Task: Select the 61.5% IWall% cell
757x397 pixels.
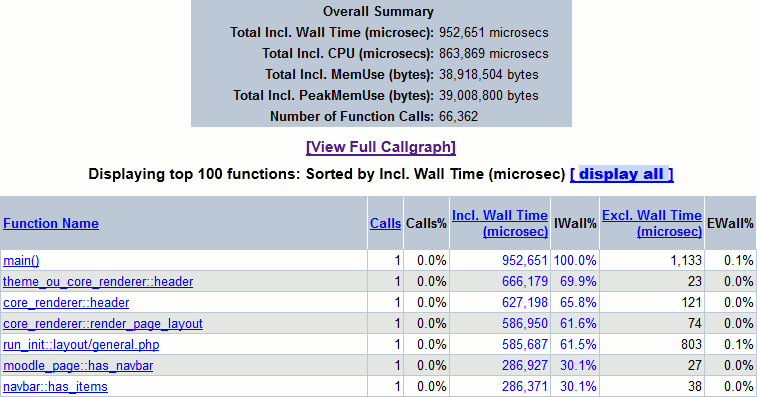Action: [x=578, y=345]
